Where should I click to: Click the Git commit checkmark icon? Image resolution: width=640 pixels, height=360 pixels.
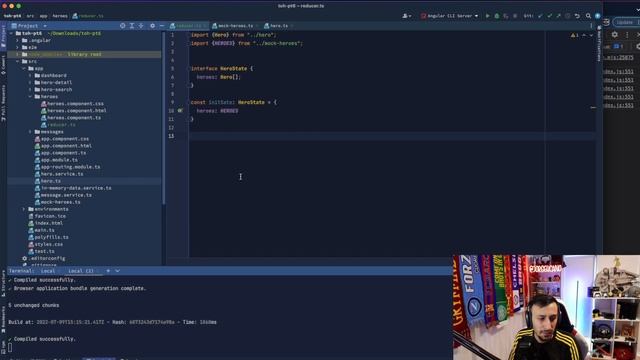coord(549,16)
